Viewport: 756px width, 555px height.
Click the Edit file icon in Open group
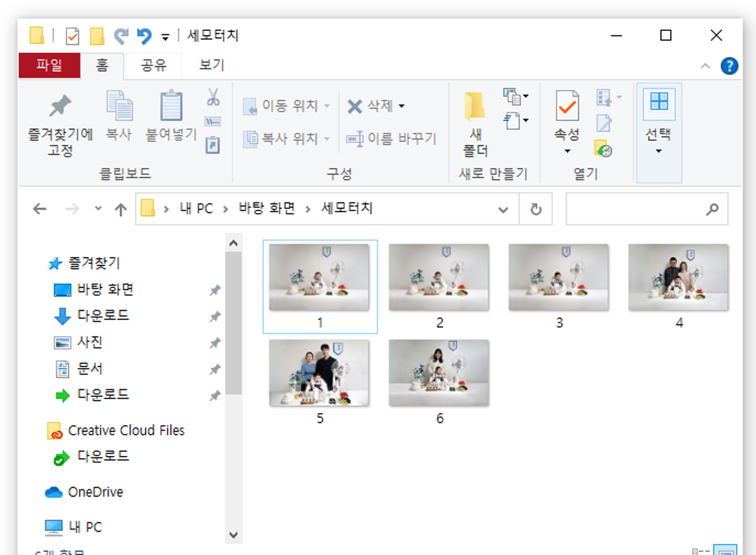603,123
